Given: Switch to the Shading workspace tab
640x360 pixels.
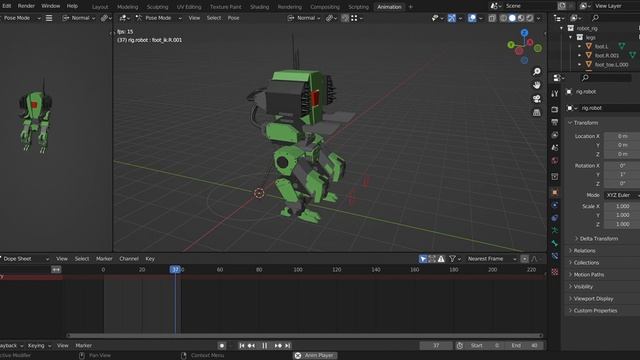Looking at the screenshot, I should click(x=260, y=7).
